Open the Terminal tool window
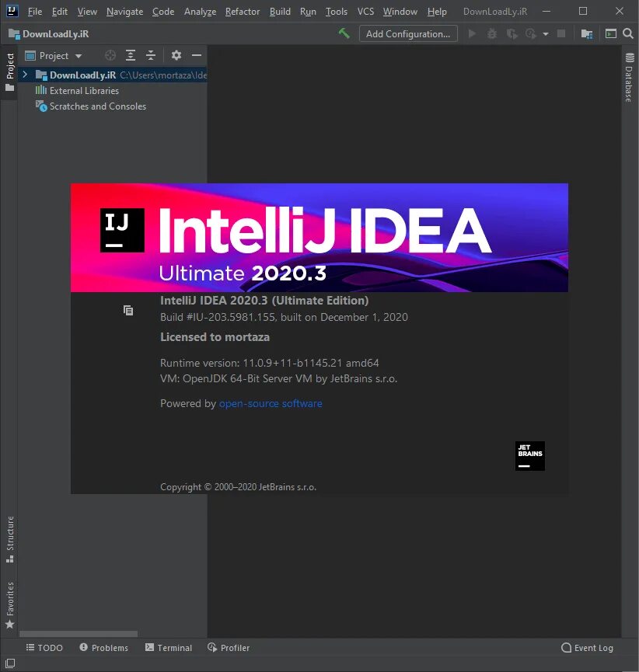 tap(169, 648)
